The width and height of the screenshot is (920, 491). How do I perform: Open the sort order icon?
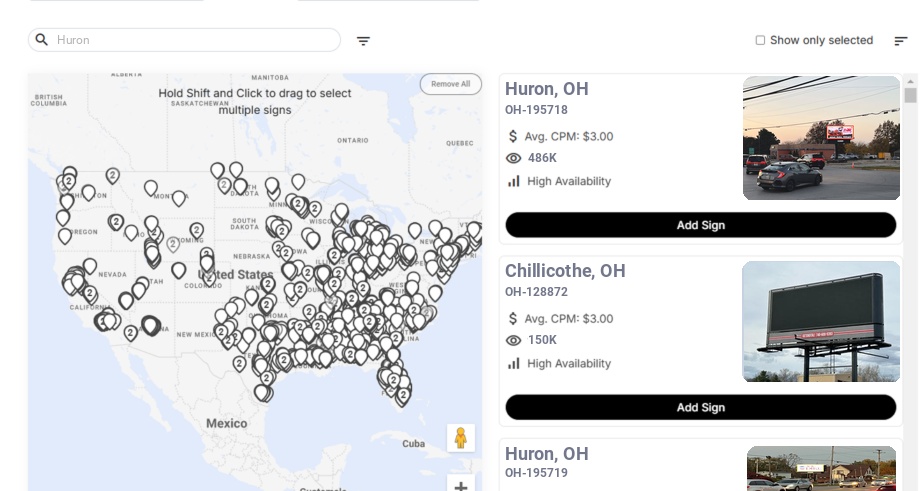pos(900,41)
